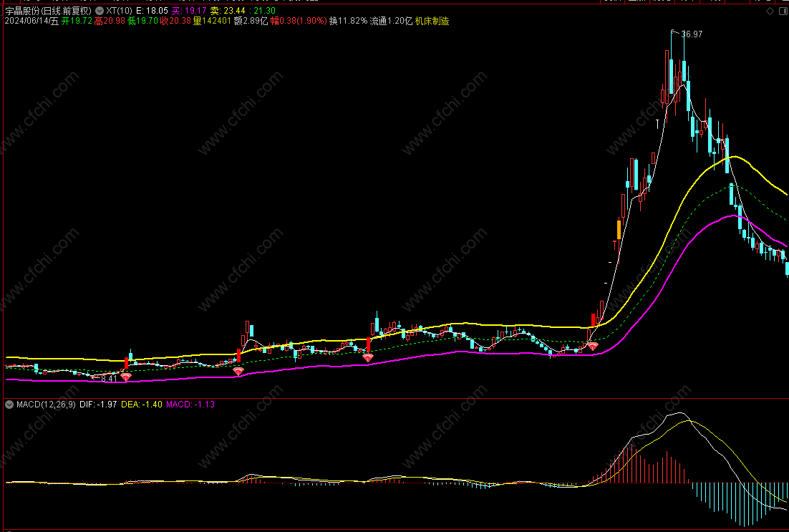
Task: Click the buy-signal marker next to 8.41 label
Action: 126,377
